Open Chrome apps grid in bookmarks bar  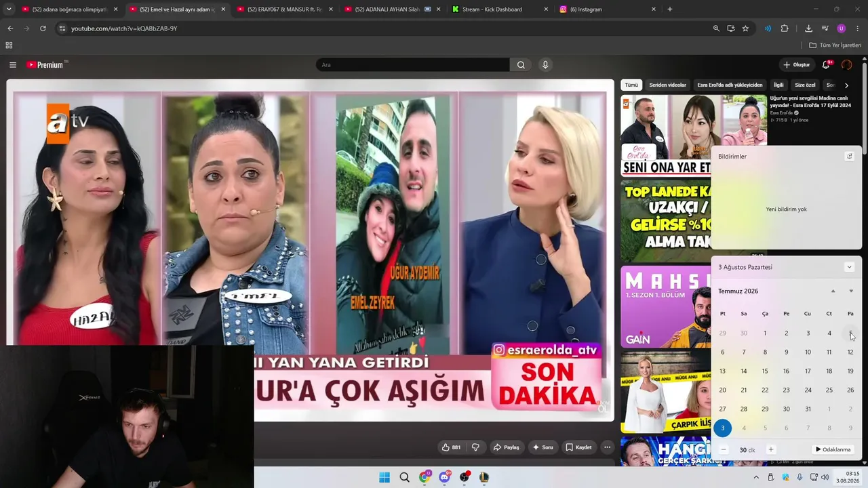tap(9, 45)
